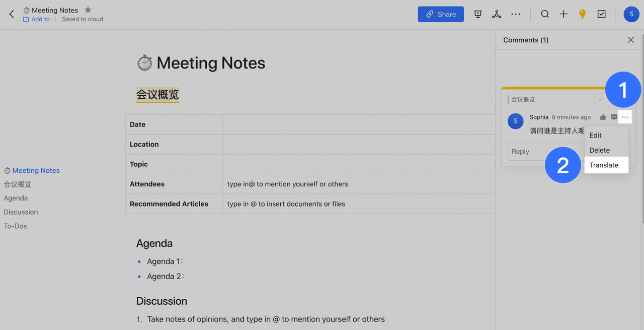Screen dimensions: 644x330
Task: Click the quoted 会议概览 text in comment card
Action: (x=523, y=99)
